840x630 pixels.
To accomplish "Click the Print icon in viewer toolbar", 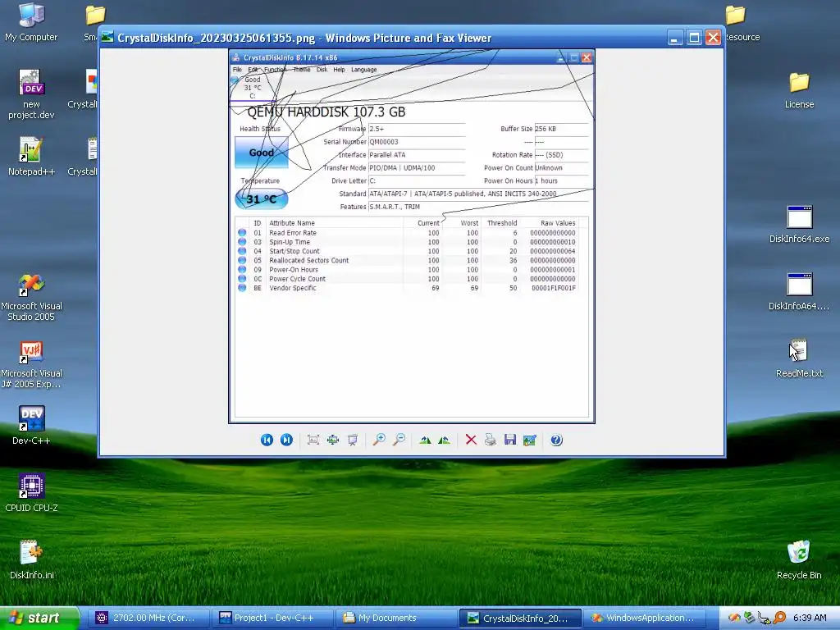I will (491, 440).
